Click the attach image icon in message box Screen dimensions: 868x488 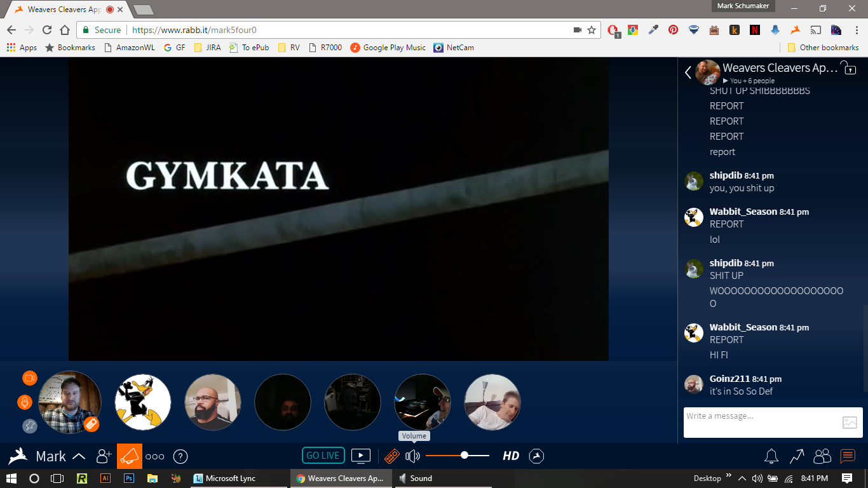pyautogui.click(x=850, y=422)
